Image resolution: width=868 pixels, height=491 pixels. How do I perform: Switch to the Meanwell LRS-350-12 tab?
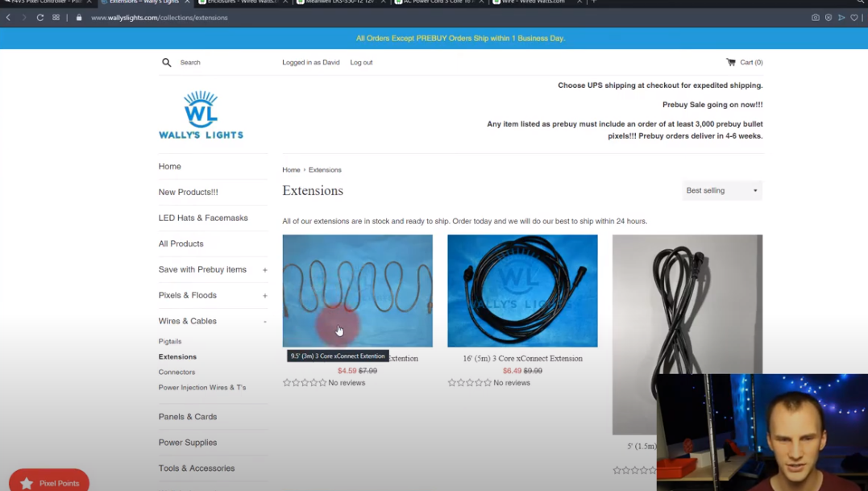click(340, 2)
